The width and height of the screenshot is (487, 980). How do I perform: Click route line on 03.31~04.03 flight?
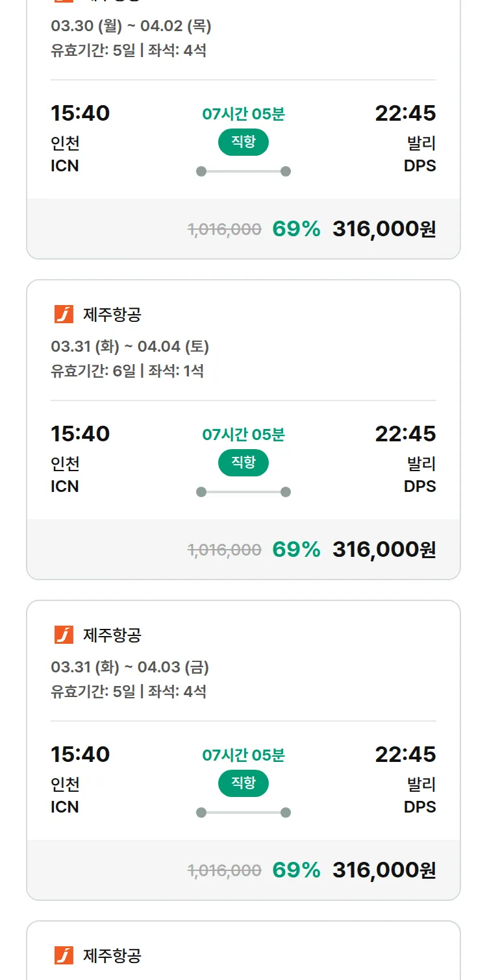click(243, 813)
